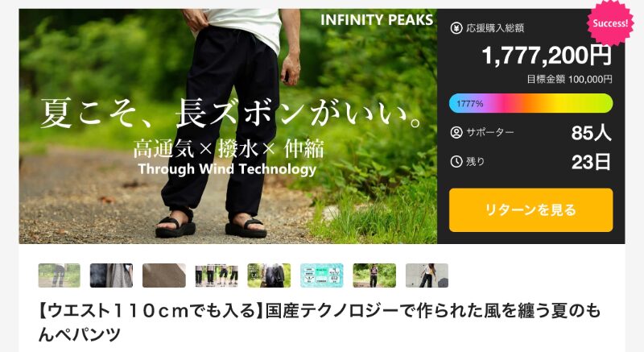Screen dimensions: 644x352
Task: Click the rainbow 1777% progress bar
Action: (x=530, y=103)
